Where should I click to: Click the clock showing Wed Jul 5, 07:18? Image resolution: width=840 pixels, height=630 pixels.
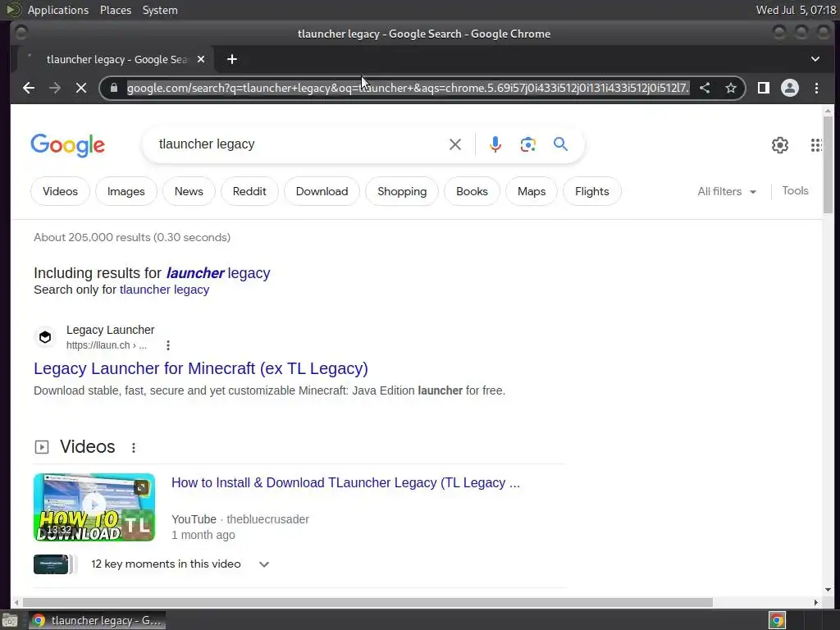(796, 10)
